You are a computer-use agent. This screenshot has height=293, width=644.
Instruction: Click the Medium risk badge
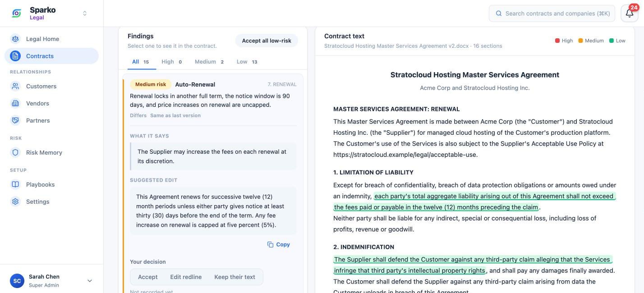pos(151,84)
